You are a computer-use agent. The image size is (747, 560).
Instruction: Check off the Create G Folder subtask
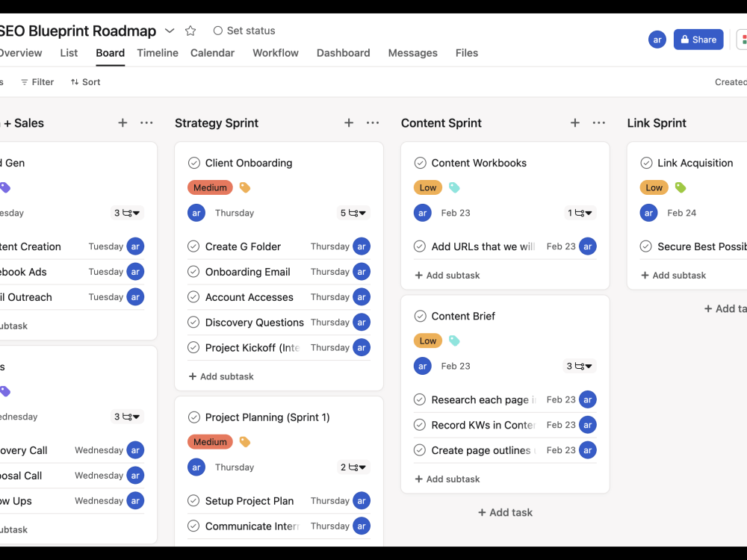pos(193,246)
